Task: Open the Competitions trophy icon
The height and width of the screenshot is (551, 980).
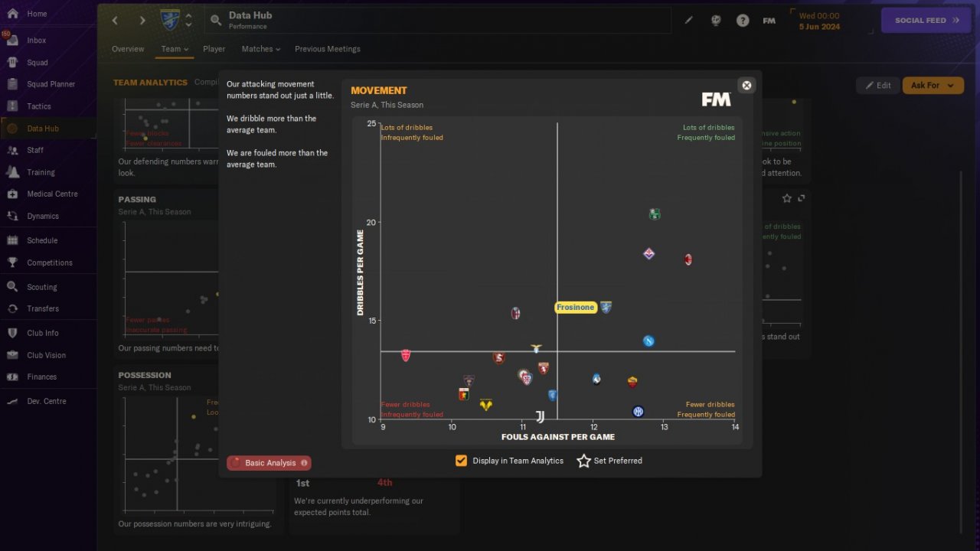Action: pyautogui.click(x=12, y=262)
